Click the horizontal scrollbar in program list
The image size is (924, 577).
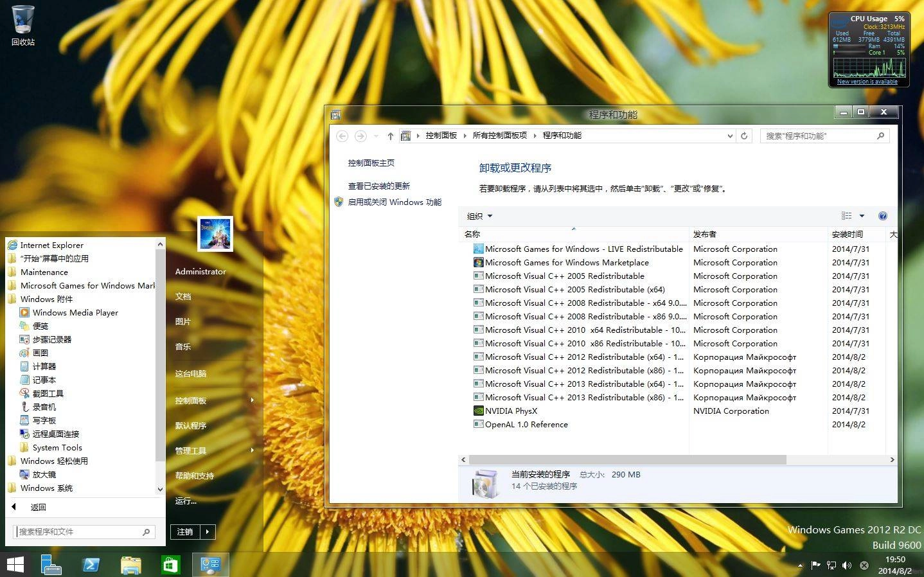pos(627,459)
